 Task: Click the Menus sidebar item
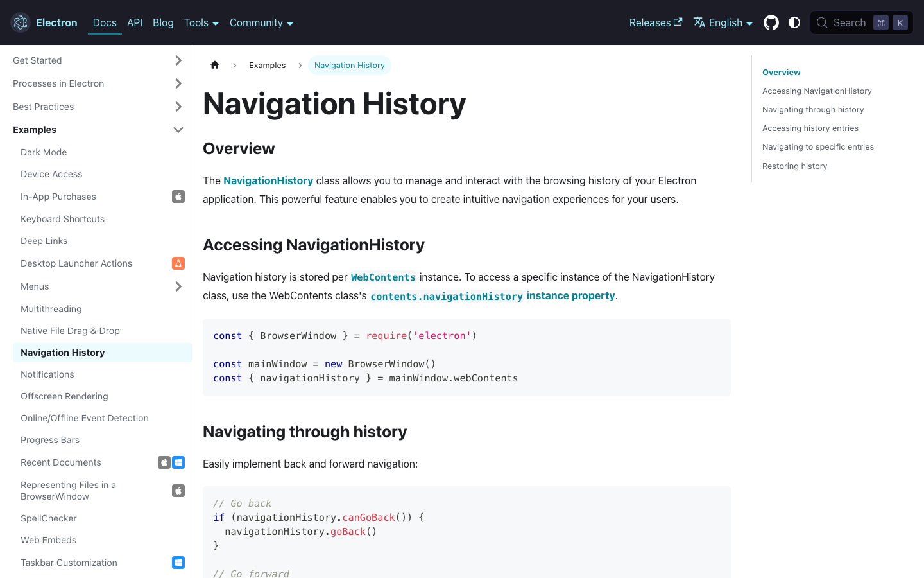(x=35, y=286)
